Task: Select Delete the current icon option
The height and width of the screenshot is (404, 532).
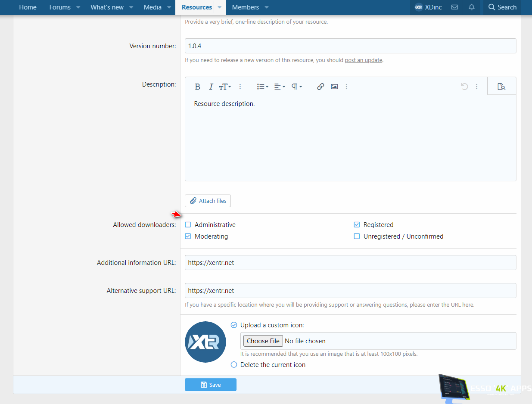Action: (x=234, y=365)
